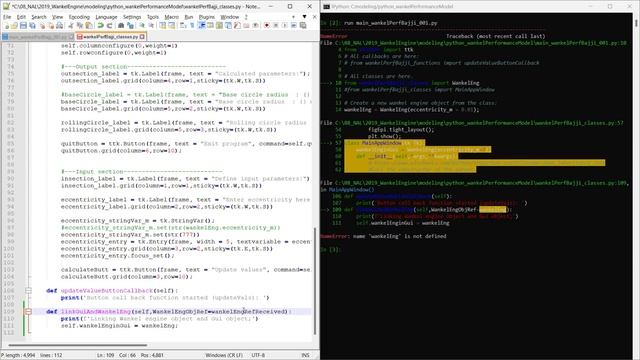
Task: Open the Language menu
Action: point(106,17)
